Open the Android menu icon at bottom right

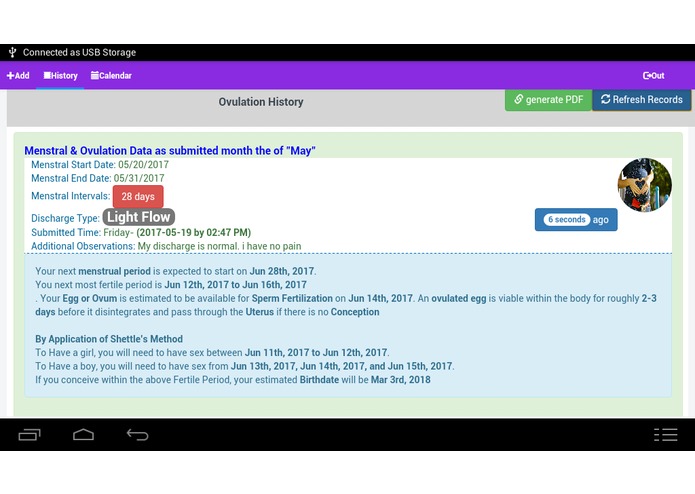[x=666, y=435]
